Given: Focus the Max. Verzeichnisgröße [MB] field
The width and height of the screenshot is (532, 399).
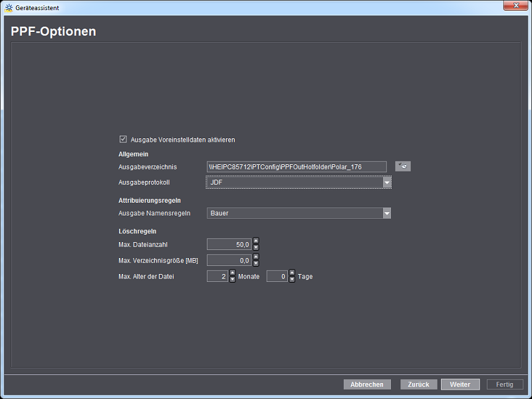Looking at the screenshot, I should (x=229, y=261).
